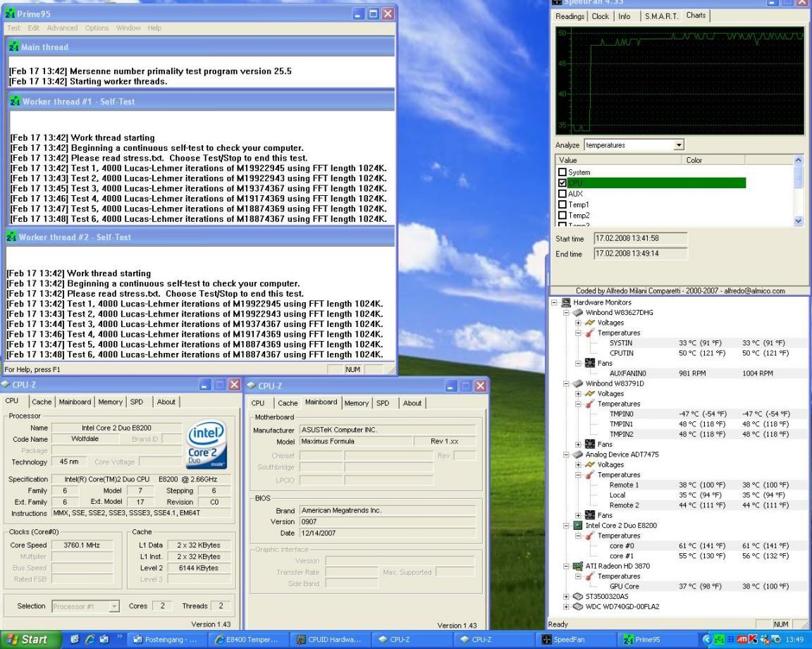Expand Voltages under Winbond W83627DHG
The width and height of the screenshot is (812, 649).
(x=578, y=323)
